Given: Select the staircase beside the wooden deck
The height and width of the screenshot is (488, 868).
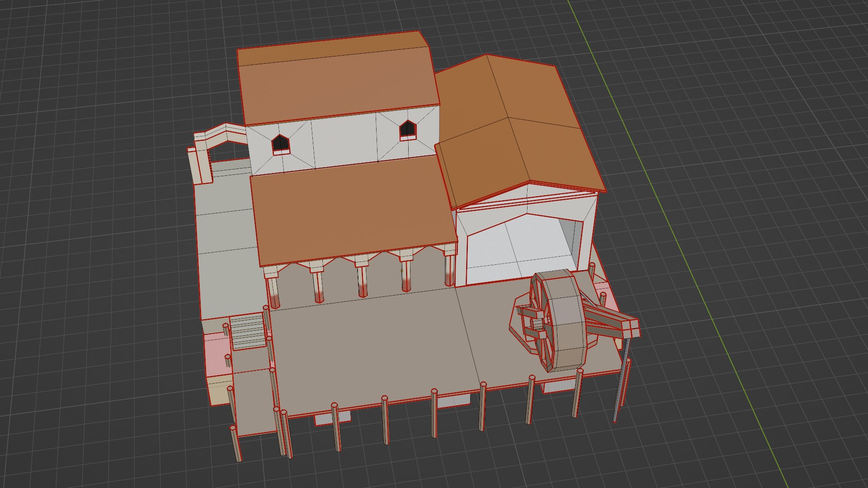Looking at the screenshot, I should pyautogui.click(x=248, y=333).
